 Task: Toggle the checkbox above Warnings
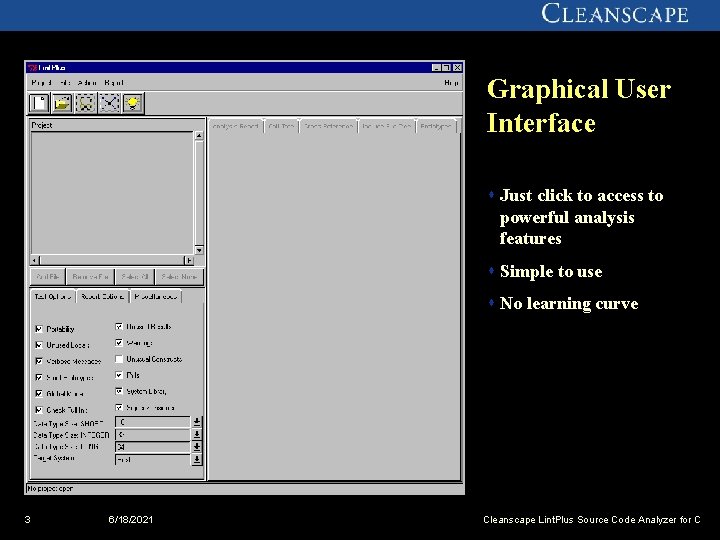[119, 326]
